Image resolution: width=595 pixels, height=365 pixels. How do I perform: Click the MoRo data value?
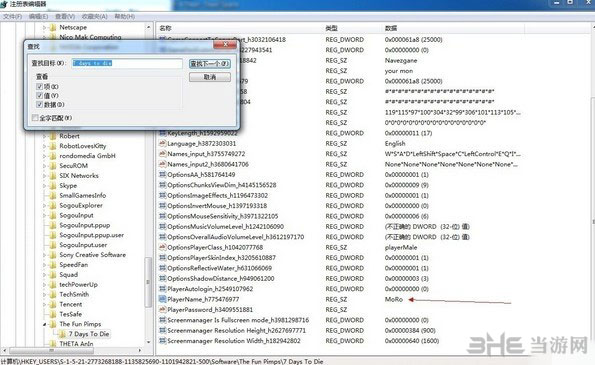pos(394,299)
